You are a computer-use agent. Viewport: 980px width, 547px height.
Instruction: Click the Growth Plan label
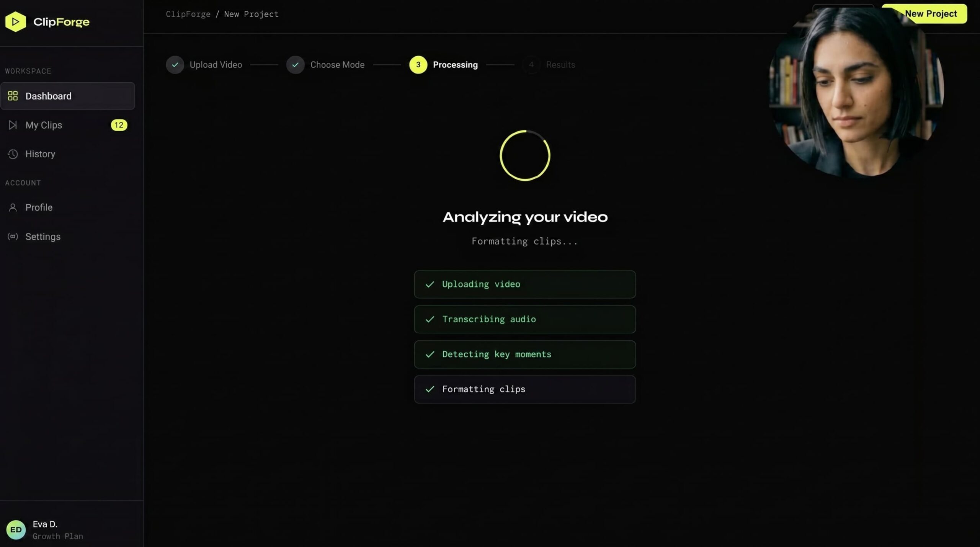click(58, 536)
